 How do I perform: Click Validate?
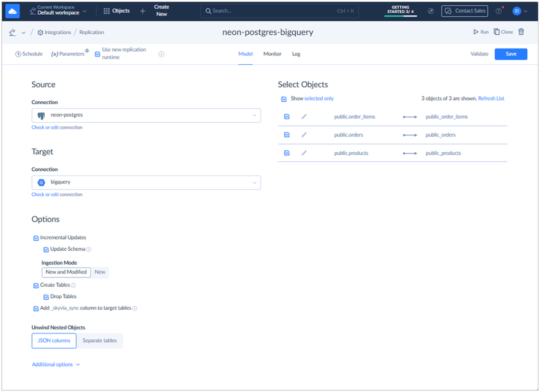[x=479, y=54]
